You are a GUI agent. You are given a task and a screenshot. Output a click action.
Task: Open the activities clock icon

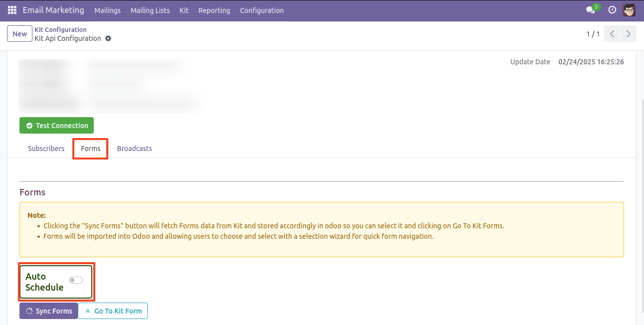(x=612, y=10)
